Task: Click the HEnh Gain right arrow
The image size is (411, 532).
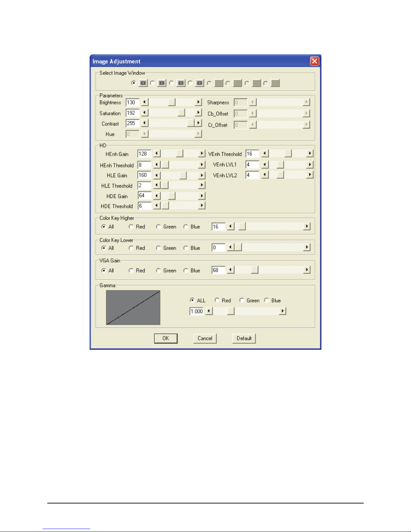Action: pyautogui.click(x=202, y=153)
